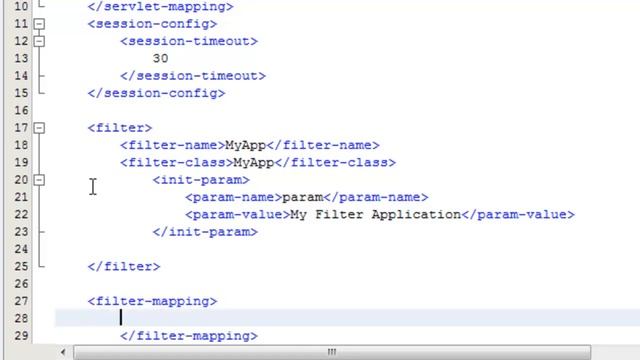Click MyApp inside the filter-class element
This screenshot has width=640, height=360.
pyautogui.click(x=254, y=163)
